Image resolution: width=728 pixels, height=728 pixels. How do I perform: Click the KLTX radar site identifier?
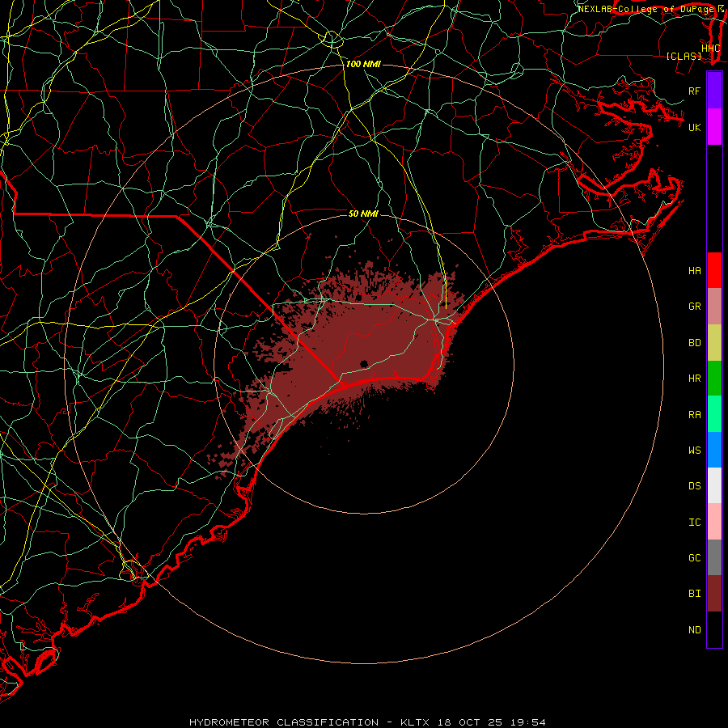[x=415, y=722]
